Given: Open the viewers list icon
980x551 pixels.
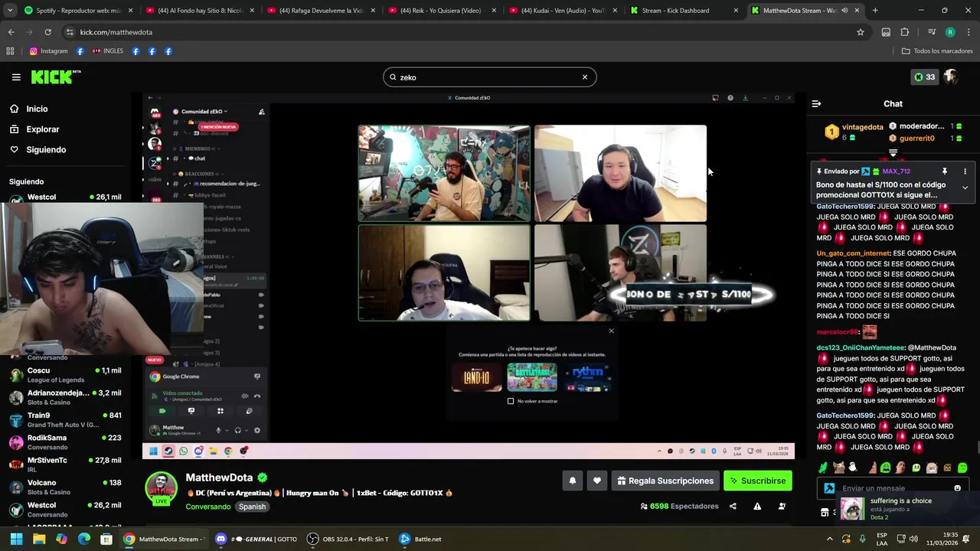Looking at the screenshot, I should pyautogui.click(x=782, y=506).
